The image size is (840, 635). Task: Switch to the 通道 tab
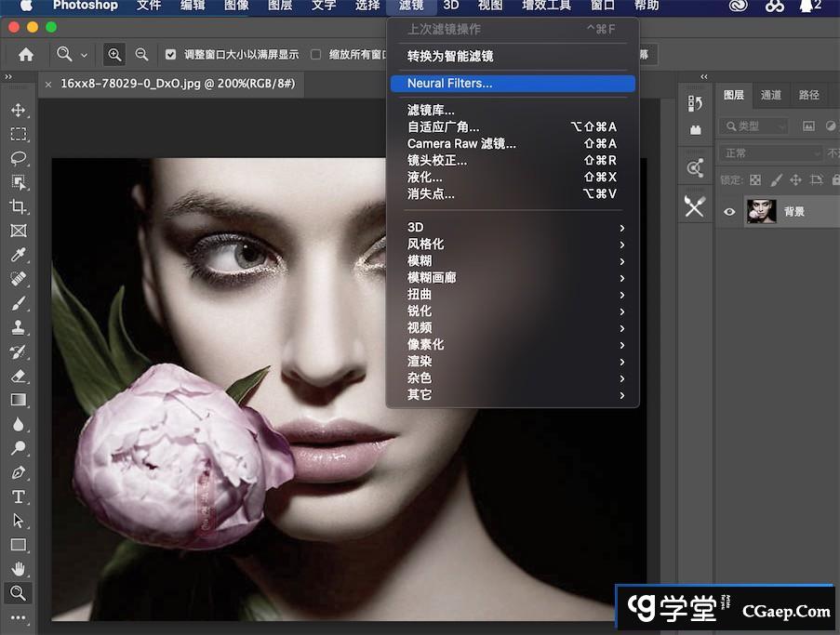(x=770, y=95)
